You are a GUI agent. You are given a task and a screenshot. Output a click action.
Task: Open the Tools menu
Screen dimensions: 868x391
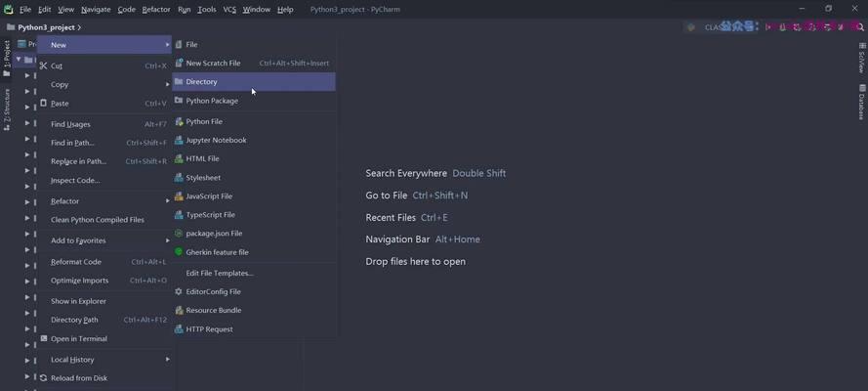pos(207,10)
